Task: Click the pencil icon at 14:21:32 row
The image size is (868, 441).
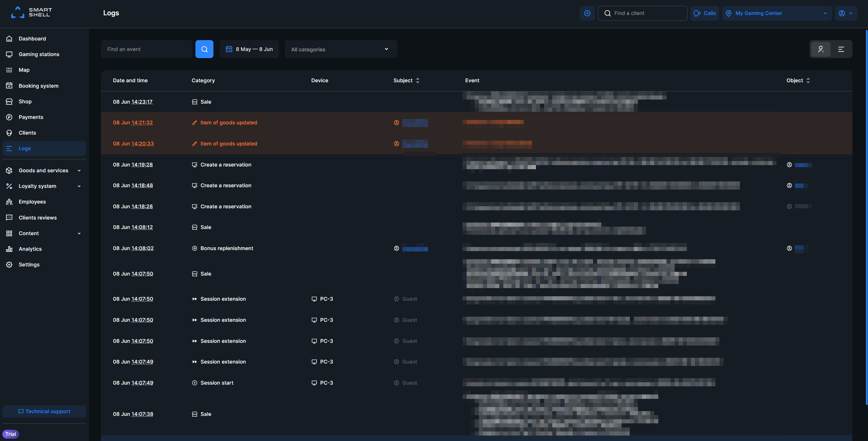Action: [194, 123]
